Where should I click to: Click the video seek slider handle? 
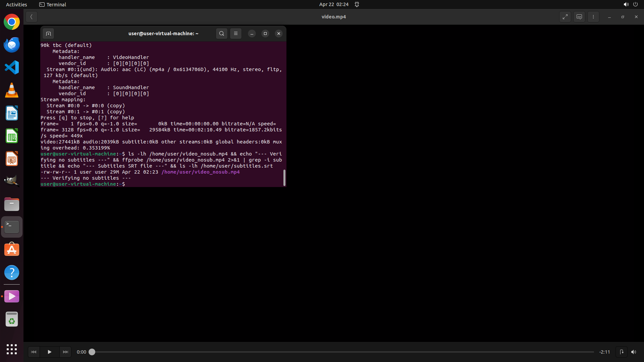92,352
